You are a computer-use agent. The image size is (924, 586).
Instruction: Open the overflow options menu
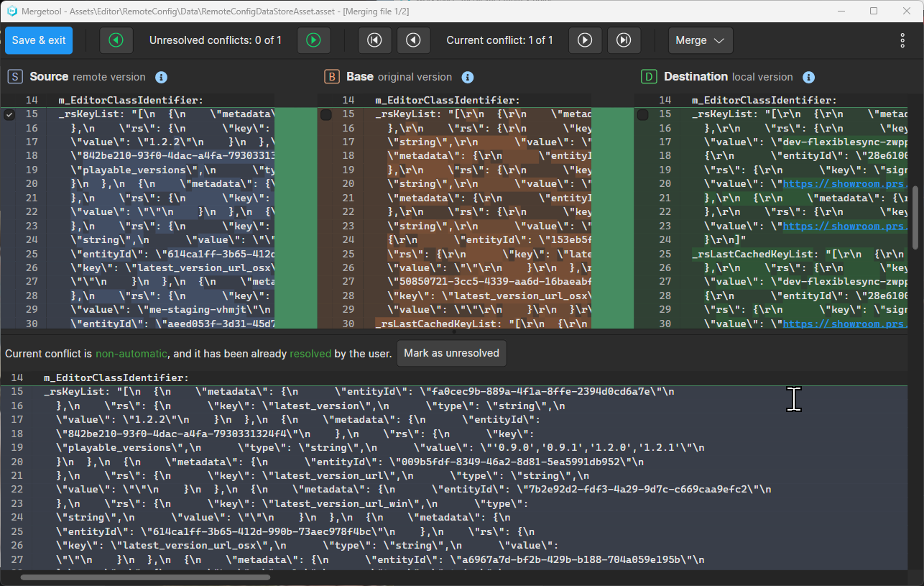902,40
